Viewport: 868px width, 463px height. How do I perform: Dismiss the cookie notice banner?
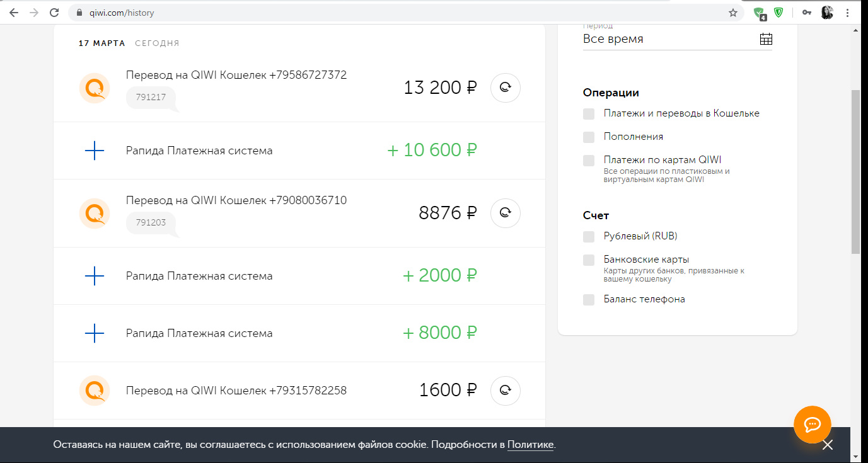[x=828, y=445]
